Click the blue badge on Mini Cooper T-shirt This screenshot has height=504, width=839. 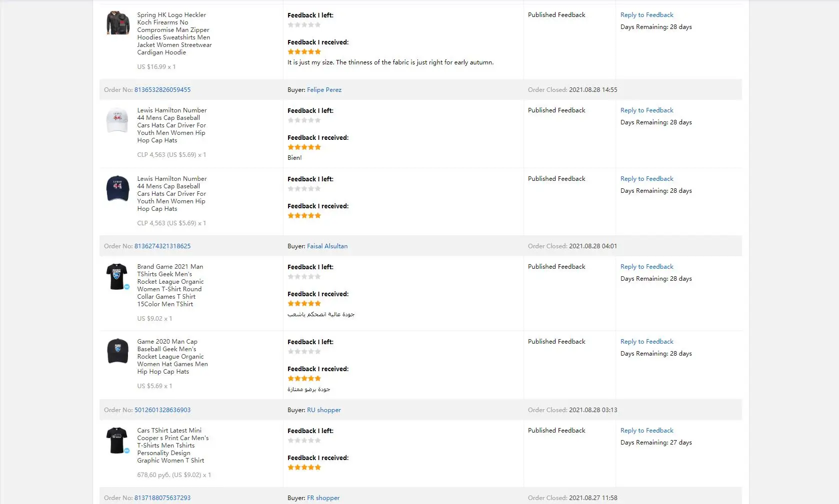pyautogui.click(x=127, y=451)
